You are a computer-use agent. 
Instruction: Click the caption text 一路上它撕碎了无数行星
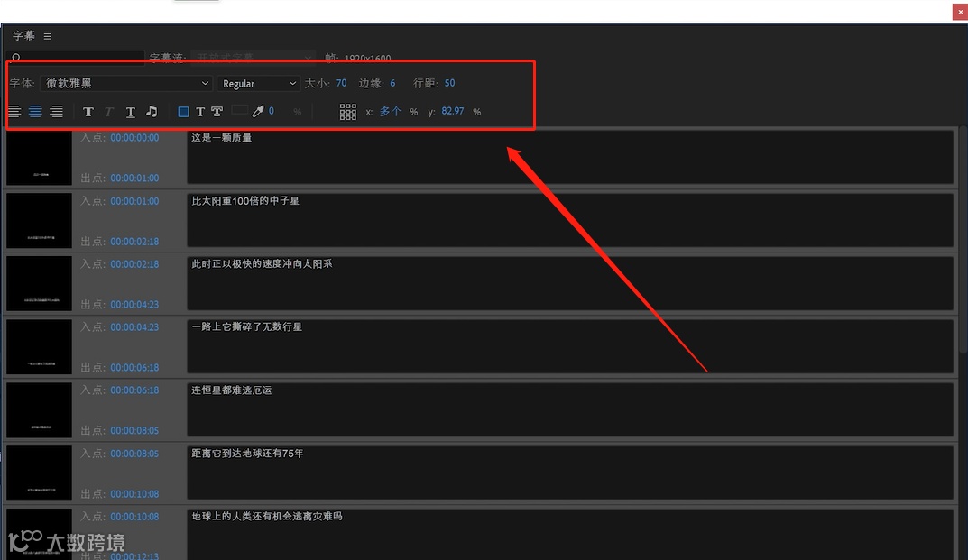[247, 326]
